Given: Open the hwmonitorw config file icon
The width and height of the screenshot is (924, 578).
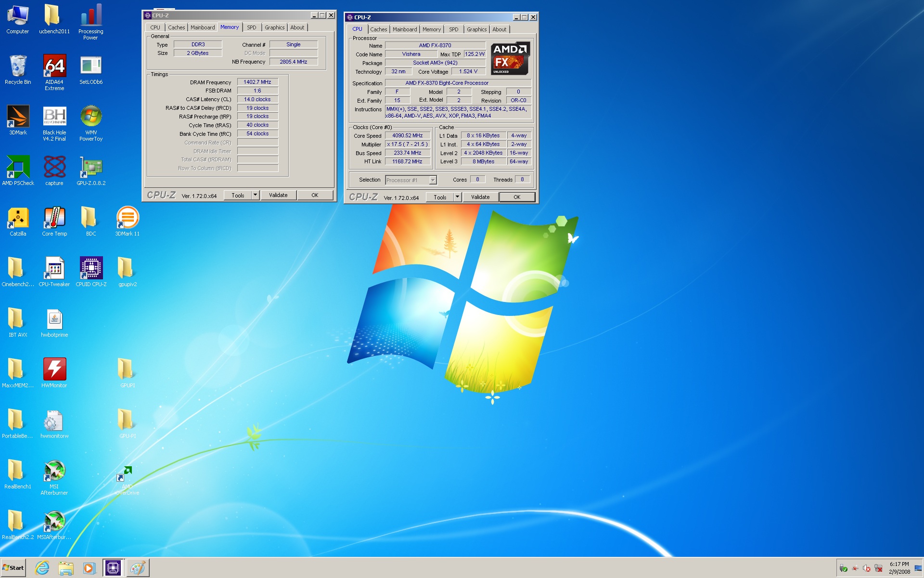Looking at the screenshot, I should 54,424.
